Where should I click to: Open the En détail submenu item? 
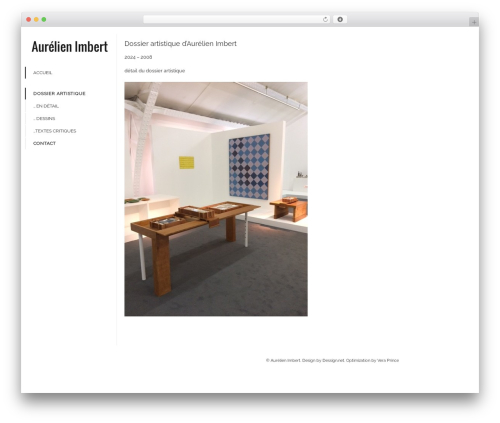coord(46,106)
